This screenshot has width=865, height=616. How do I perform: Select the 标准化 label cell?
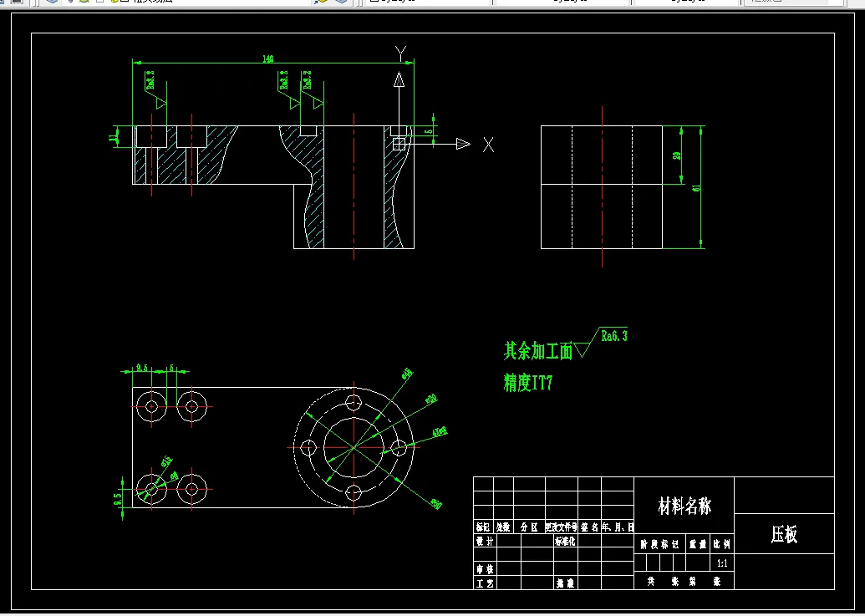565,541
